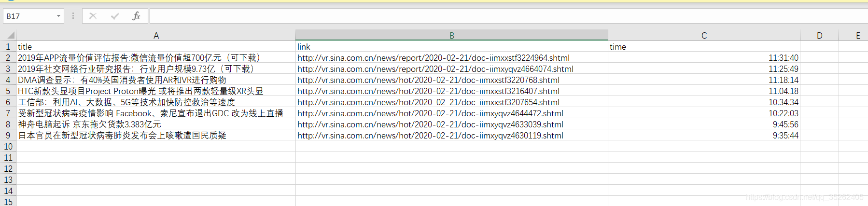Viewport: 868px width, 206px height.
Task: Click time cell 11:31:40
Action: click(x=704, y=58)
